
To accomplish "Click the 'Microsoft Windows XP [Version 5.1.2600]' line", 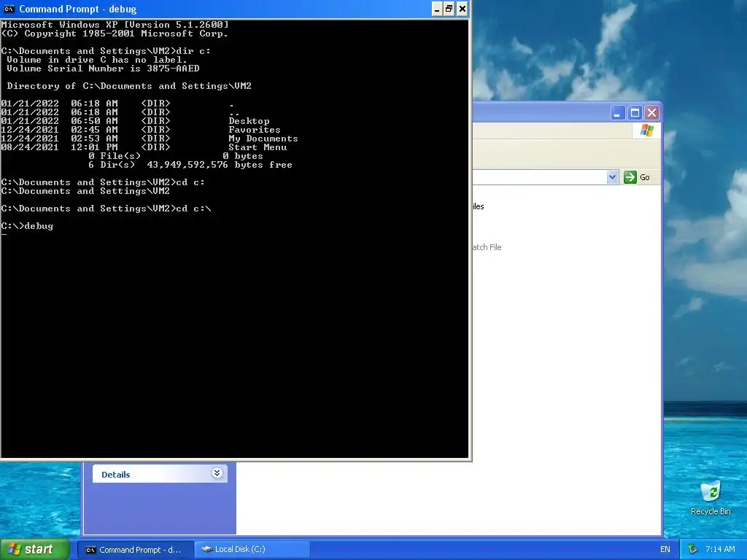I will (x=115, y=25).
